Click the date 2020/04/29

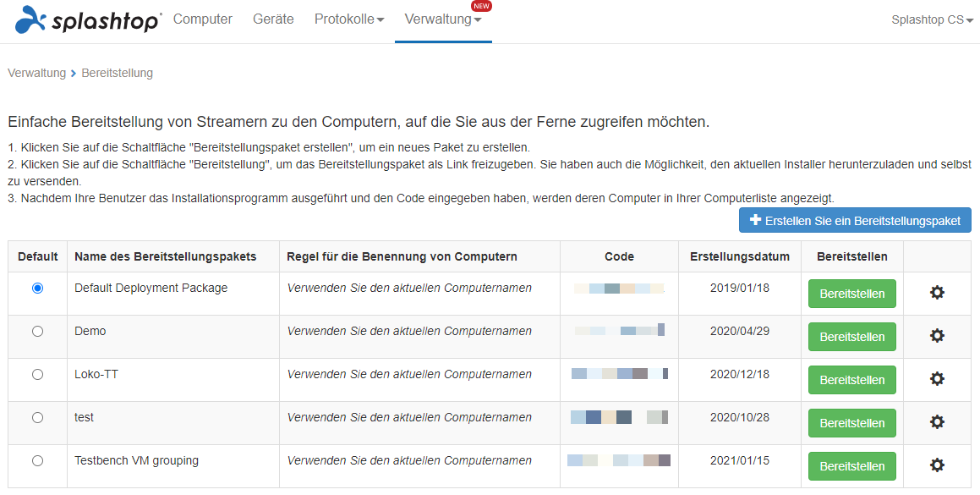click(739, 331)
